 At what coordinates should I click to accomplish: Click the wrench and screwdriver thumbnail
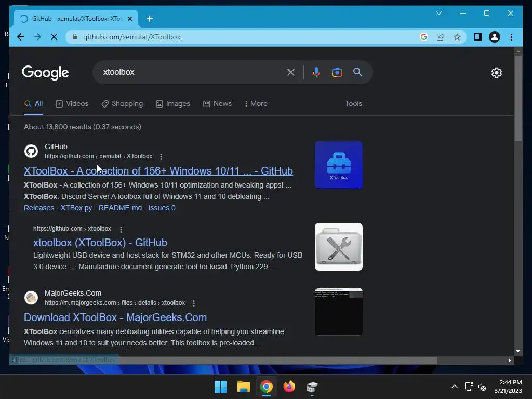click(x=339, y=247)
